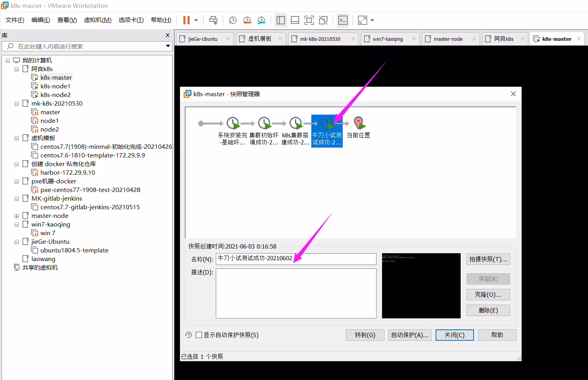Enable 显示自动保护快照 checkbox
The height and width of the screenshot is (380, 588).
tap(199, 335)
